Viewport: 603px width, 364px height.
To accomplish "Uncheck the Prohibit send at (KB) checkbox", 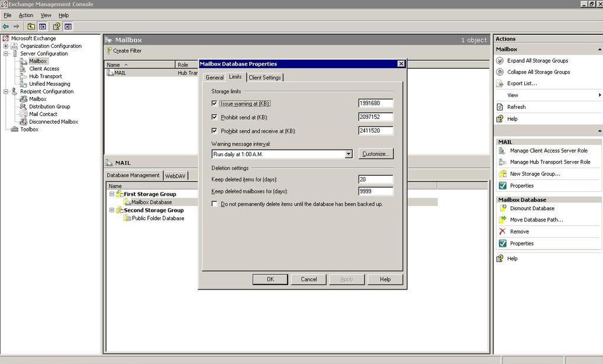I will click(x=214, y=117).
